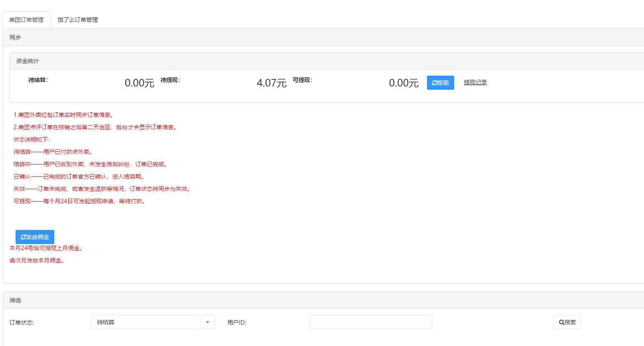Click the 请次月发放本月佣金 notice
The height and width of the screenshot is (346, 644).
pyautogui.click(x=38, y=260)
